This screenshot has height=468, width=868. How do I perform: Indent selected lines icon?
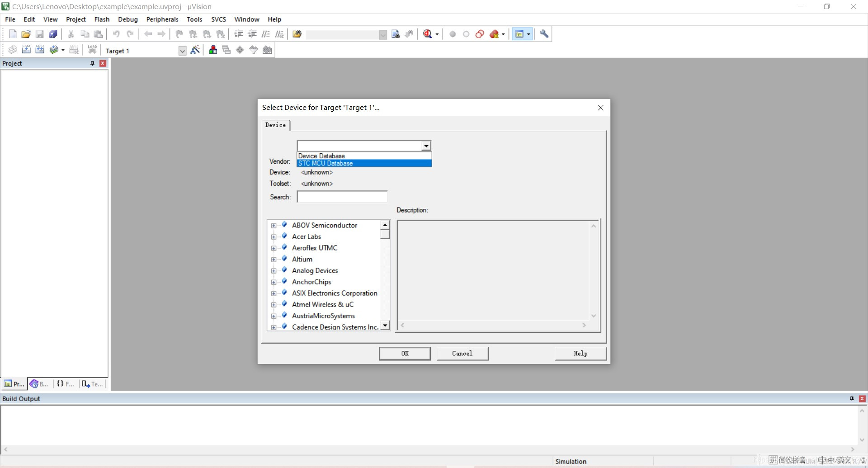click(239, 34)
